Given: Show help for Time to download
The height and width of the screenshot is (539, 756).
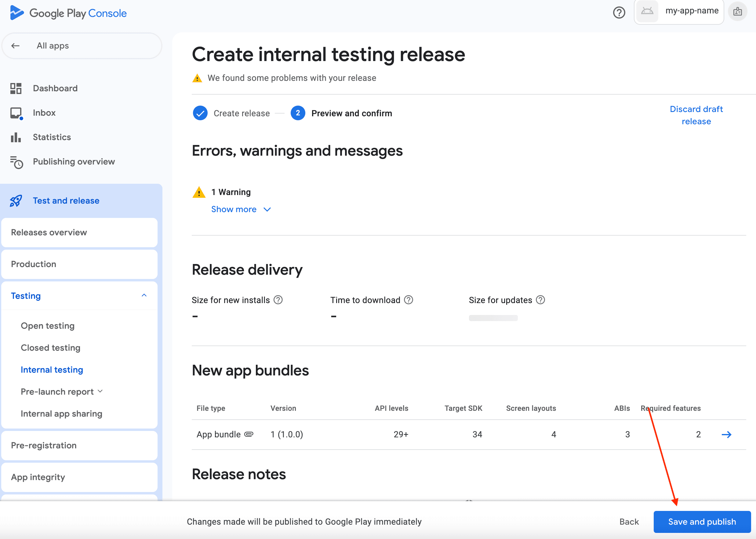Looking at the screenshot, I should click(408, 300).
